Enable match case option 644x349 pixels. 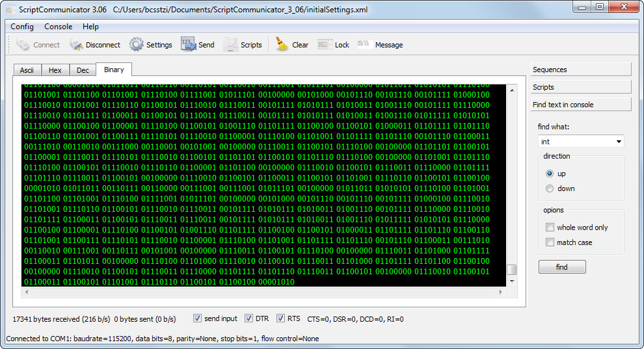tap(550, 242)
